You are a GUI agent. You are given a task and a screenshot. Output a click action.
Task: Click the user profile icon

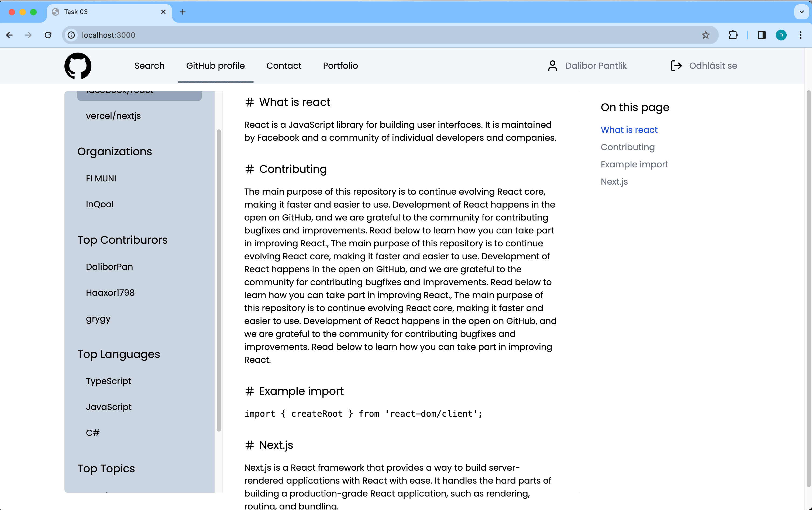click(x=552, y=66)
